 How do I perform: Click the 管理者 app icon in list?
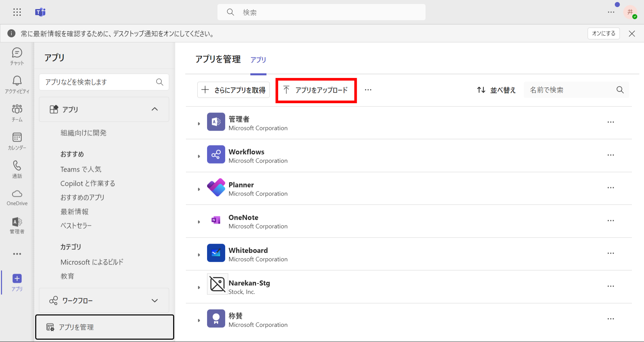[x=216, y=122]
